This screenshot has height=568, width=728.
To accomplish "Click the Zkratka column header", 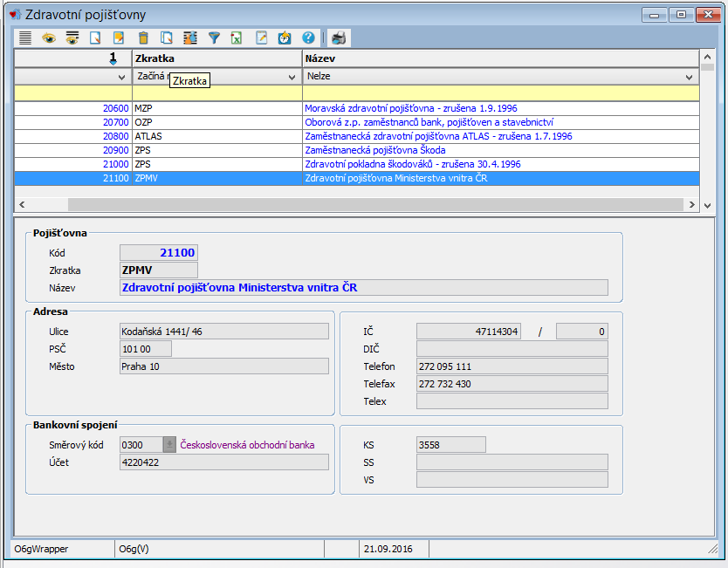I will 216,58.
